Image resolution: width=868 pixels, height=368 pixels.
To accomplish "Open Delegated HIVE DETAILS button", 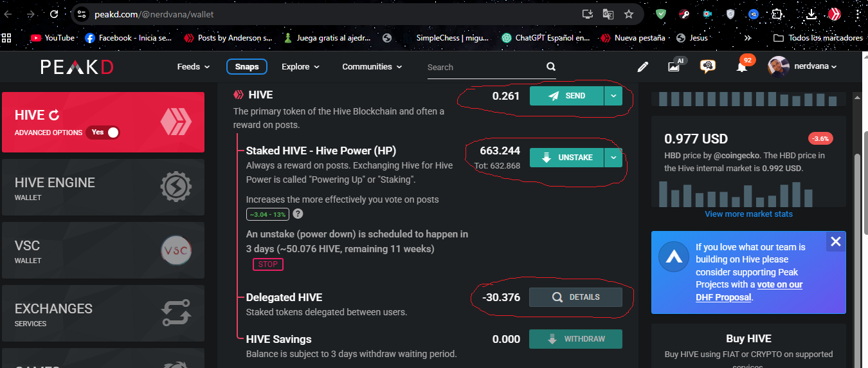I will click(x=575, y=297).
